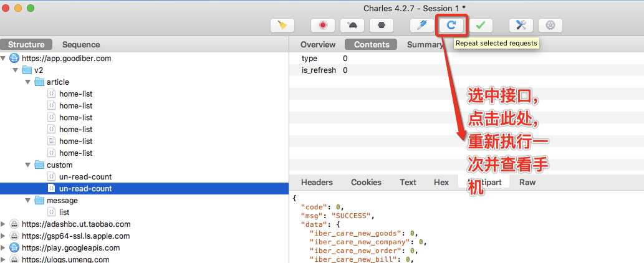The image size is (644, 263).
Task: Select the first home-list request
Action: coord(75,94)
